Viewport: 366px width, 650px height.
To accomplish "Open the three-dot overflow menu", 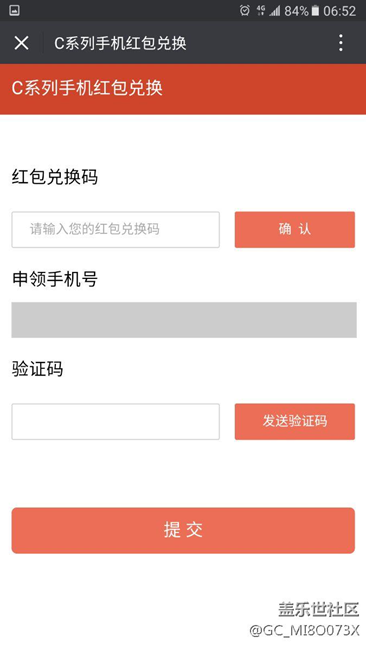I will pyautogui.click(x=341, y=43).
